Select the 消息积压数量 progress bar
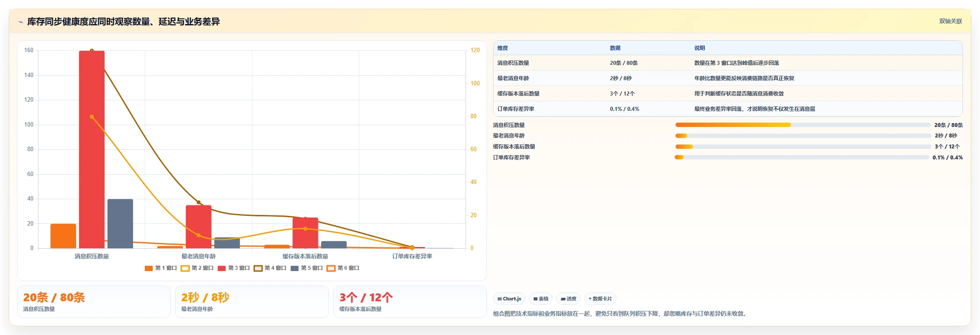Screen dimensions: 980x335 pos(803,125)
